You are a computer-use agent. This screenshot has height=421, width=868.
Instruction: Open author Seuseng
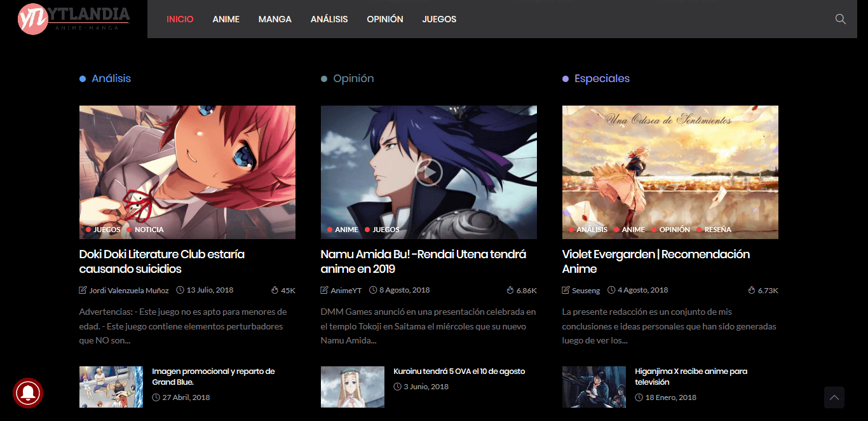pos(586,290)
